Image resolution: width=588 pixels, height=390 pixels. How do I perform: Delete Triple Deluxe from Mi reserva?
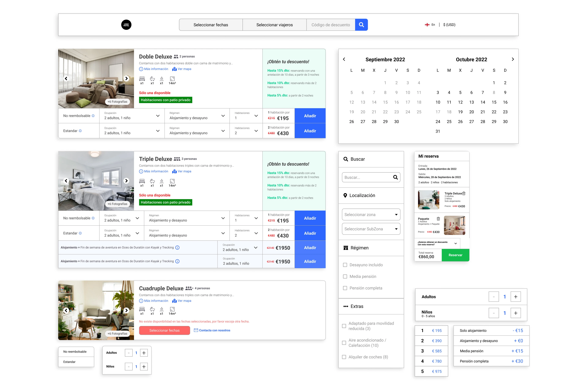point(464,193)
